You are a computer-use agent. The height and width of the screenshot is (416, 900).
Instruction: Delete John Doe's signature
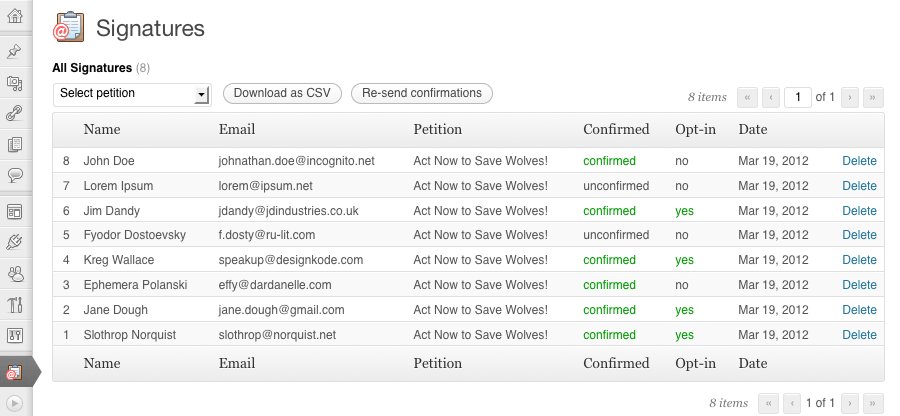click(x=859, y=161)
